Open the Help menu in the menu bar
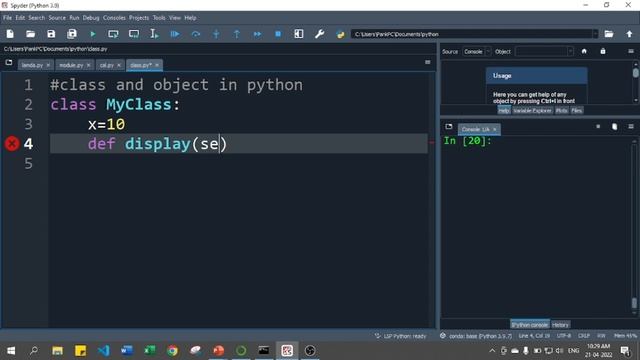Viewport: 640px width, 360px height. pos(190,18)
